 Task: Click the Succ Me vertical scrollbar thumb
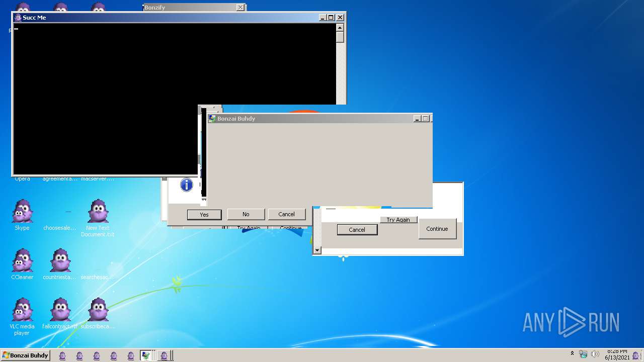(340, 37)
